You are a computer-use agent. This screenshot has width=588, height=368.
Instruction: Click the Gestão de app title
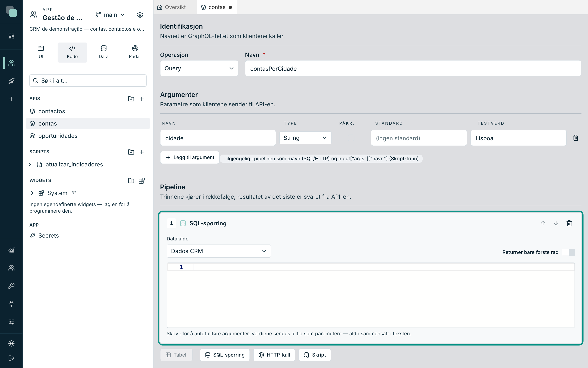point(62,18)
